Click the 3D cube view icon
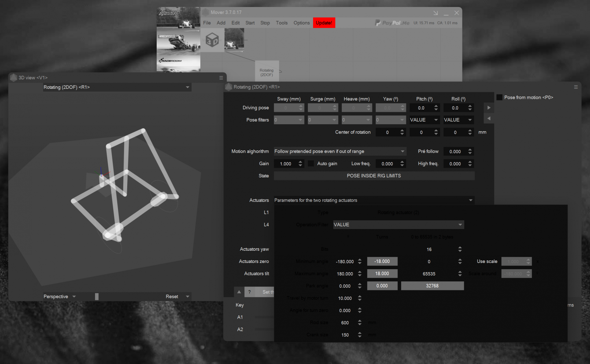Image resolution: width=590 pixels, height=364 pixels. (x=212, y=40)
